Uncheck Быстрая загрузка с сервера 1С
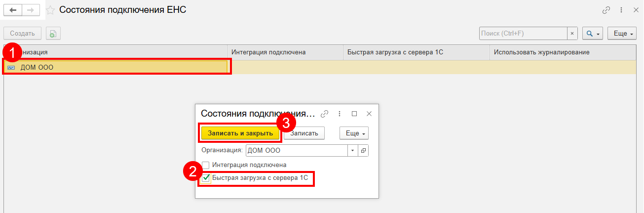Screen dimensions: 644x213 (x=206, y=178)
